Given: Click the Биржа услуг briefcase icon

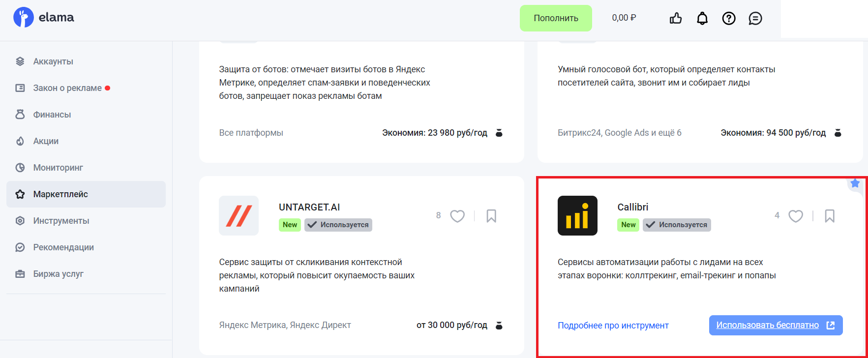Looking at the screenshot, I should pyautogui.click(x=20, y=274).
